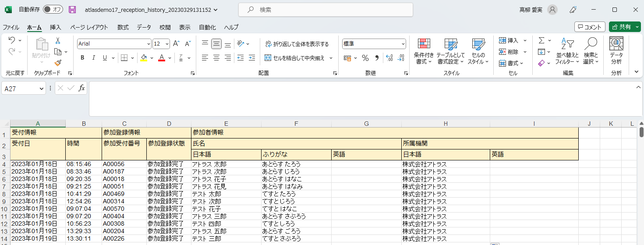Open the Name Box dropdown arrow
This screenshot has height=245, width=644.
(42, 89)
